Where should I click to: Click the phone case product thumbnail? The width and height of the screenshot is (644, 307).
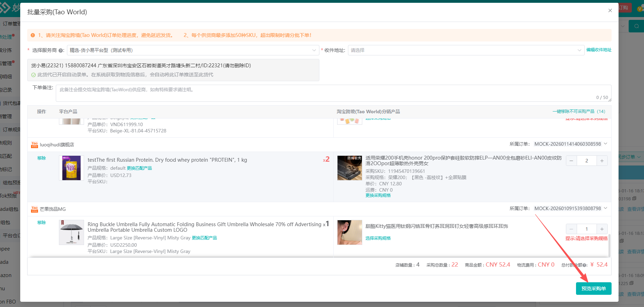point(349,168)
